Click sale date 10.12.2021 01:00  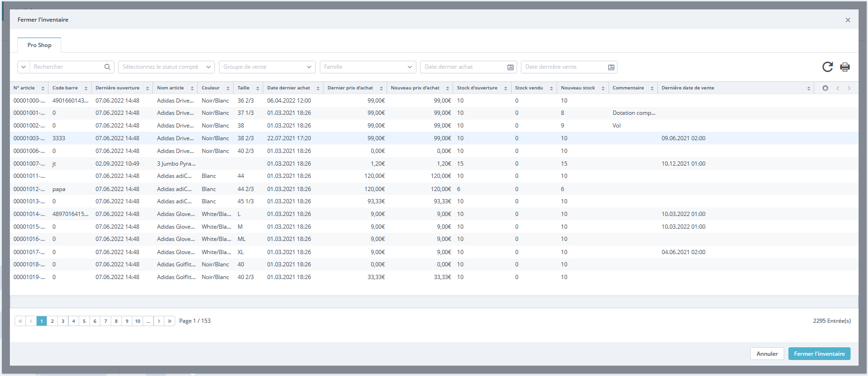point(683,164)
